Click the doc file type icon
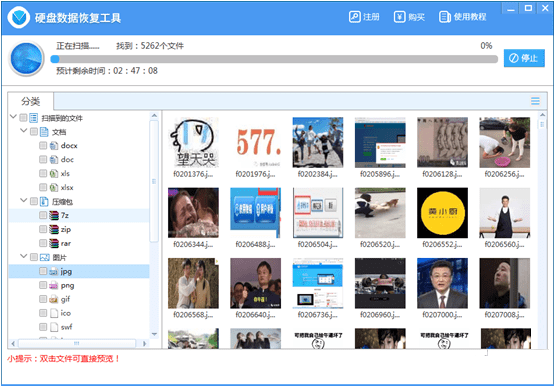The image size is (556, 386). [x=54, y=160]
